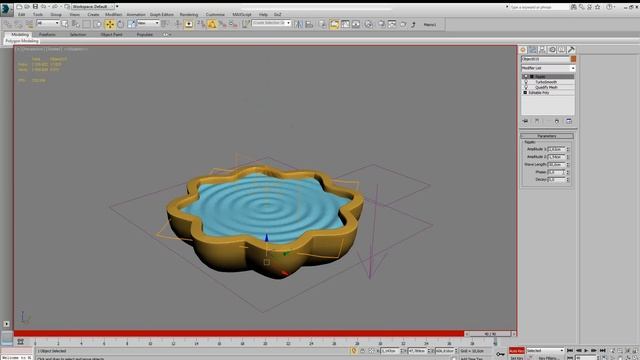The image size is (640, 360).
Task: Click the search keyword input field
Action: click(539, 7)
